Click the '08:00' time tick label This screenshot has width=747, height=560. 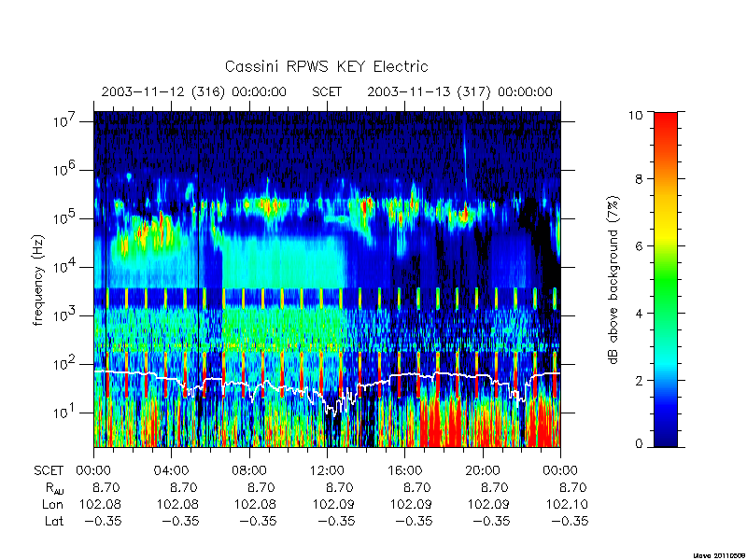click(249, 470)
